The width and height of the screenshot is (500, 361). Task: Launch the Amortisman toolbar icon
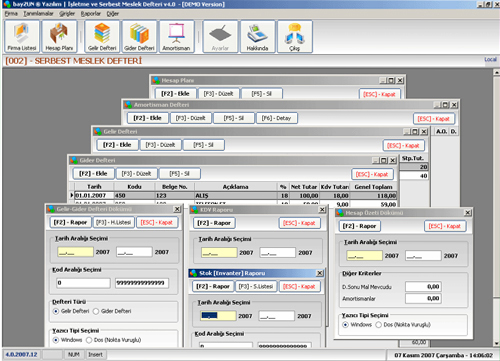[x=177, y=36]
